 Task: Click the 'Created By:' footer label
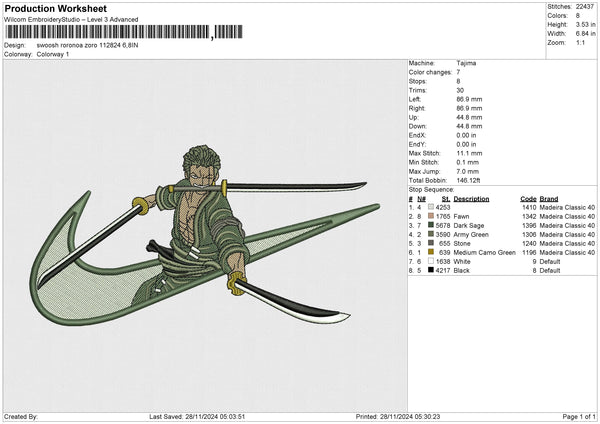click(21, 416)
